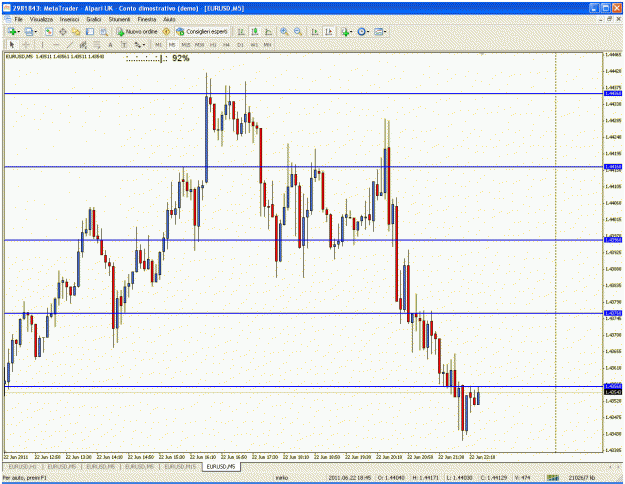The width and height of the screenshot is (625, 484).
Task: Toggle chart shift from the right edge
Action: click(328, 31)
